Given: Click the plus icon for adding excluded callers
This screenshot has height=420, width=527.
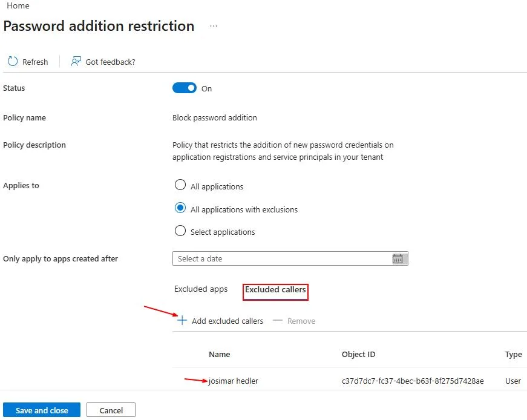Looking at the screenshot, I should tap(182, 321).
